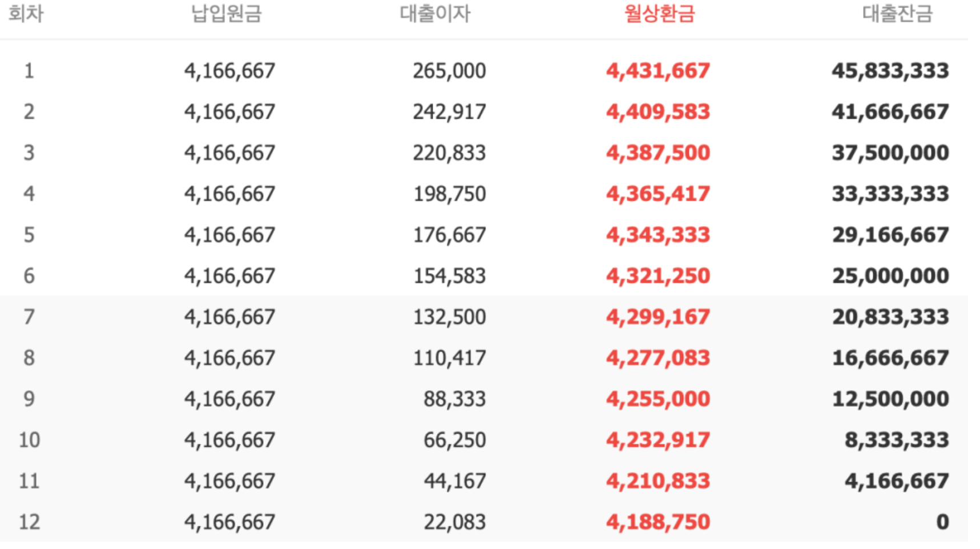This screenshot has width=980, height=549.
Task: Click the 납입원금 column header
Action: tap(227, 14)
